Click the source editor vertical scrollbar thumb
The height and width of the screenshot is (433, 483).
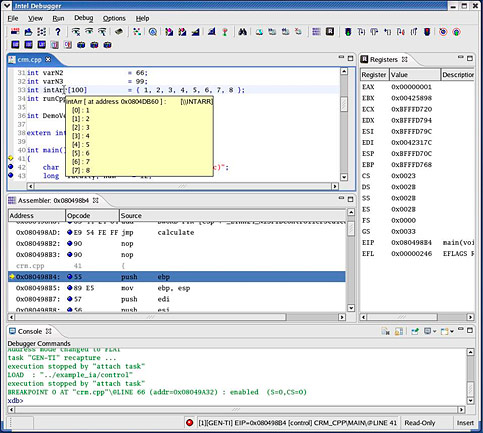click(344, 104)
